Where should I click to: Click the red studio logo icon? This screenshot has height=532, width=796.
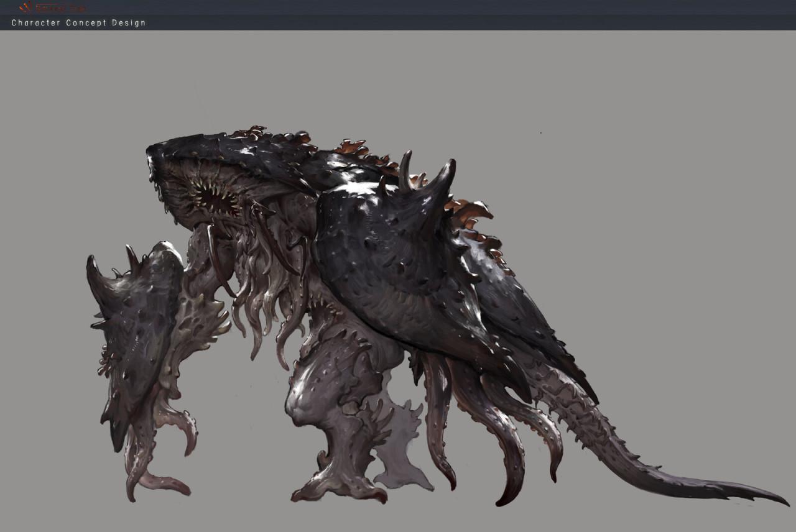point(25,7)
